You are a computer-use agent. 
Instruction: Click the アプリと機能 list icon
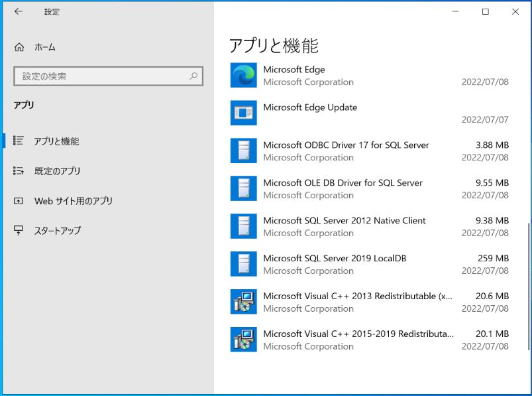19,141
